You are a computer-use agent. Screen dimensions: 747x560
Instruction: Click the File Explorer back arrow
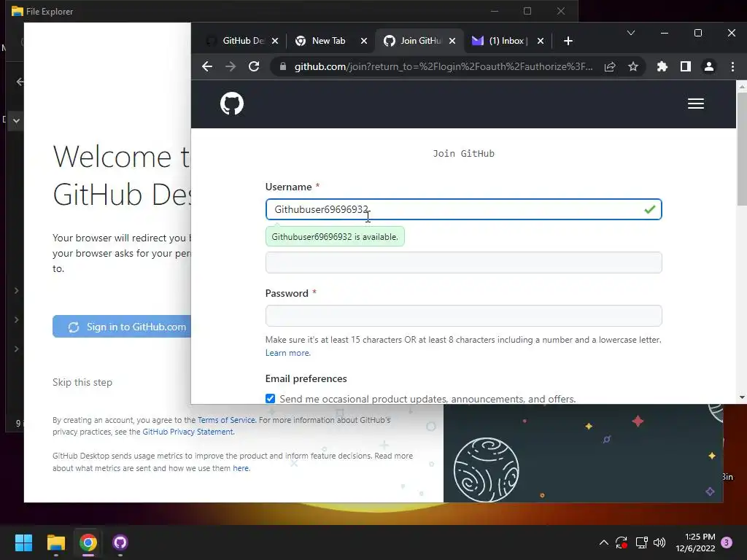pos(20,82)
